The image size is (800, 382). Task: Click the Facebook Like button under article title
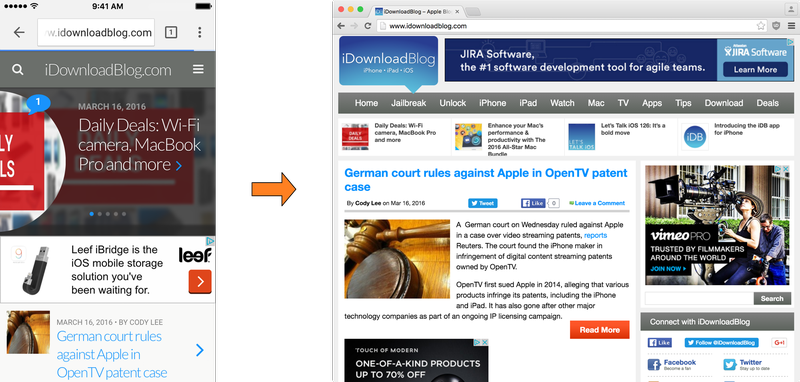tap(533, 203)
